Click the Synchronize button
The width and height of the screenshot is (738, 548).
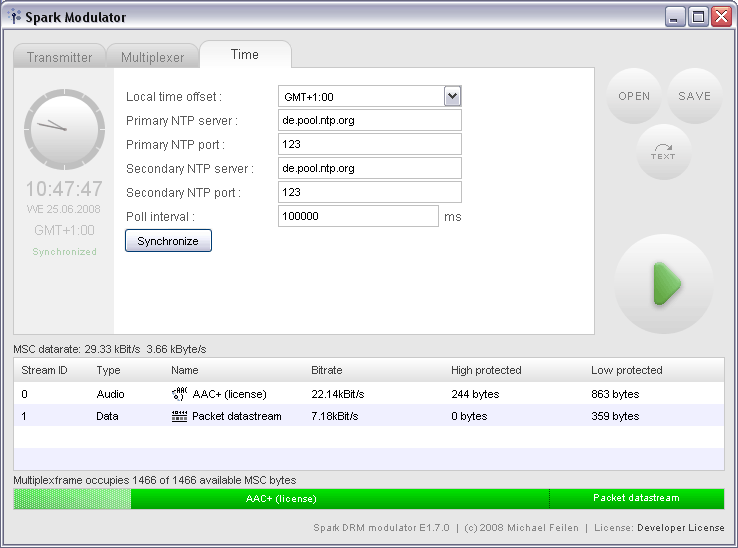click(x=168, y=241)
